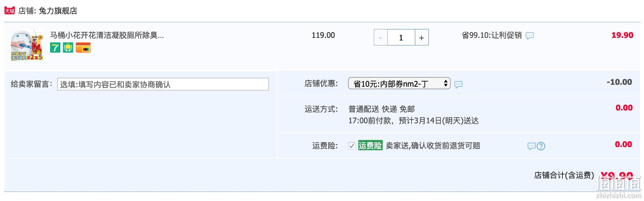Open comment bubble next to coupon dropdown
This screenshot has width=644, height=201.
tap(458, 84)
